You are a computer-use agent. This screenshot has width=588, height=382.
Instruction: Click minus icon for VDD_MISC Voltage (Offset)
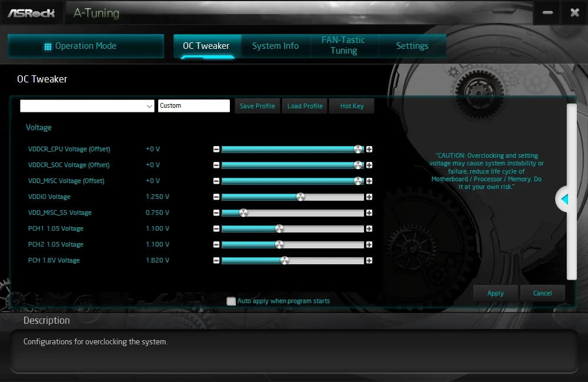click(216, 181)
